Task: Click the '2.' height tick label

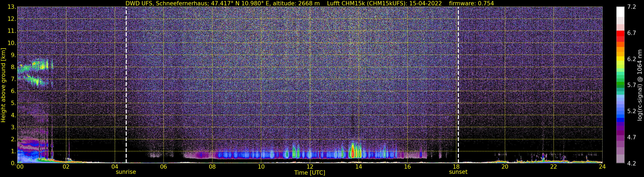Action: click(13, 139)
